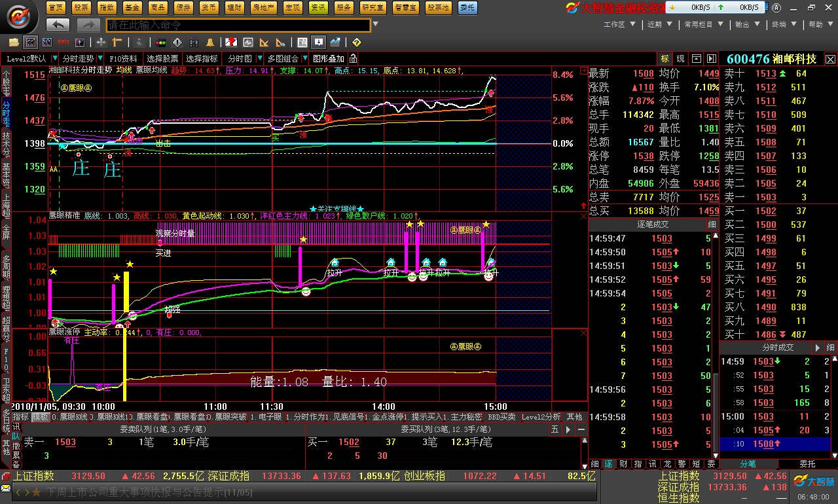838x504 pixels.
Task: Expand the command input dropdown arrow
Action: click(x=375, y=25)
